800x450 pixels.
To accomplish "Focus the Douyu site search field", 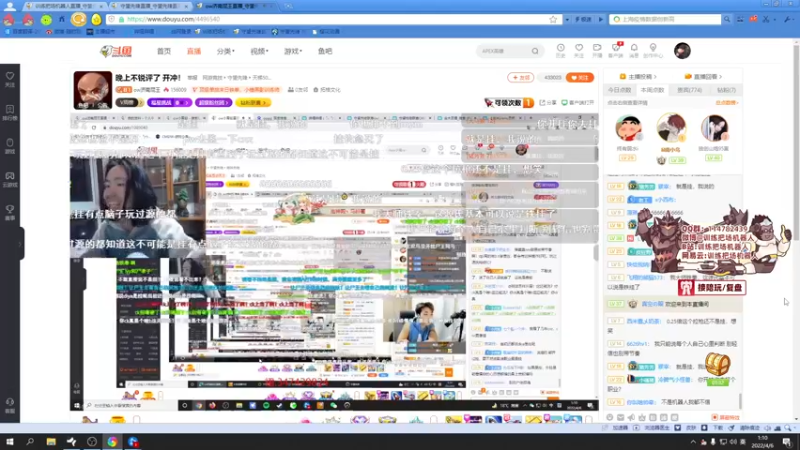I will 504,51.
